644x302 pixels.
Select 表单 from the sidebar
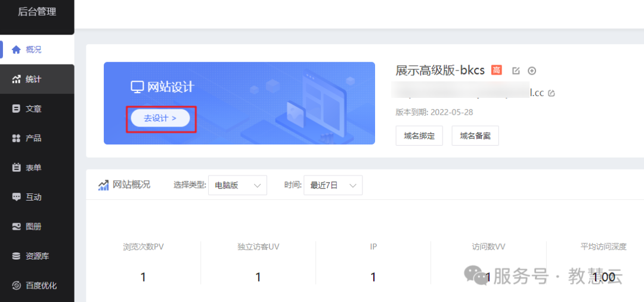pos(33,168)
